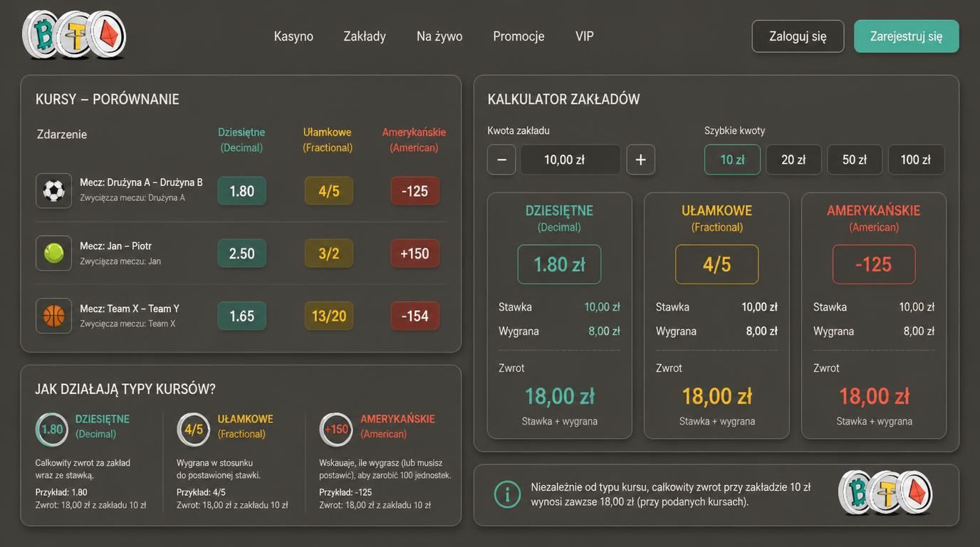Click the crypto coins logo in the header
Viewport: 980px width, 547px height.
tap(74, 35)
